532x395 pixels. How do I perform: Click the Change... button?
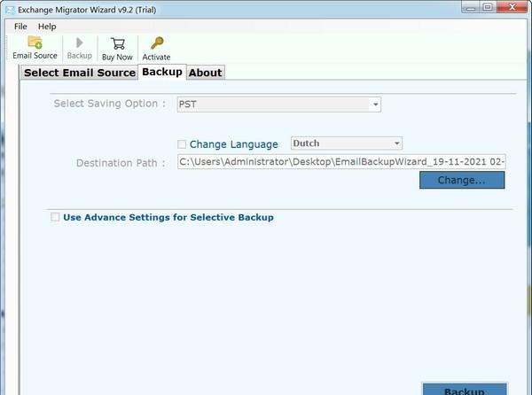(x=462, y=180)
